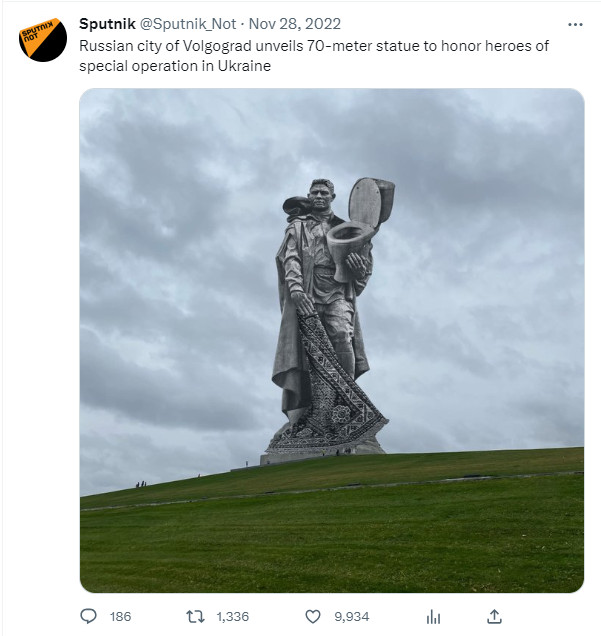Retweet using the retweet arrows icon
Image resolution: width=601 pixels, height=636 pixels.
coord(195,617)
